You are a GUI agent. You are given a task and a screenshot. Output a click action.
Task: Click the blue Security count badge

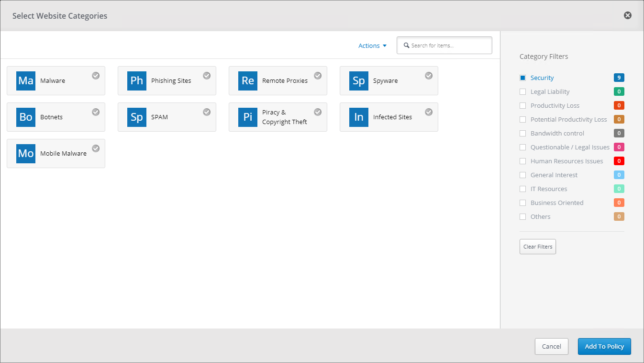[x=619, y=78]
